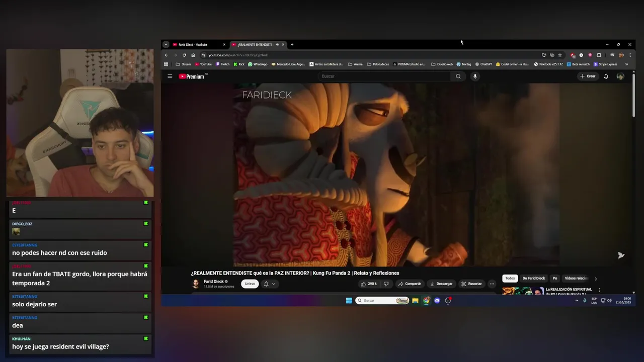Click the Recortar button

(x=472, y=284)
